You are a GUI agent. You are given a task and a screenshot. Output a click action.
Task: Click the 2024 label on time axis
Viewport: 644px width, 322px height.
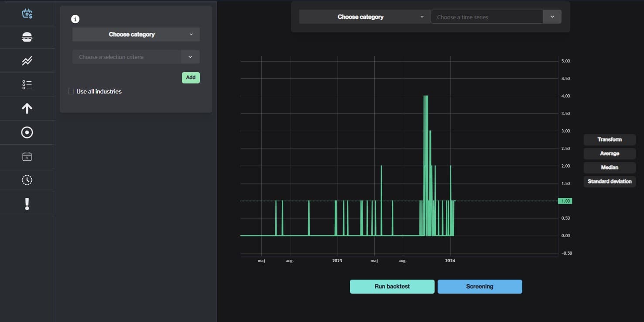click(450, 261)
